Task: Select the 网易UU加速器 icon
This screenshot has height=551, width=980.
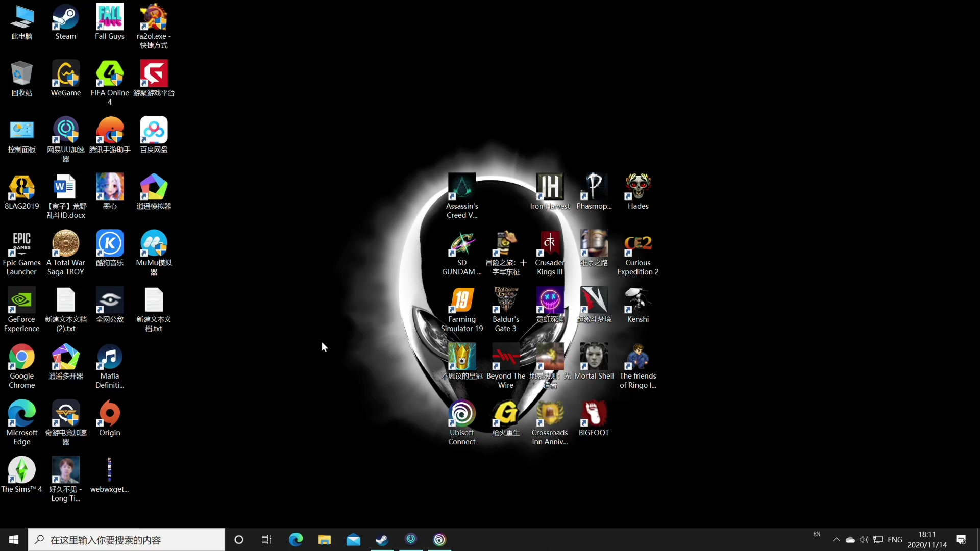Action: [x=66, y=139]
